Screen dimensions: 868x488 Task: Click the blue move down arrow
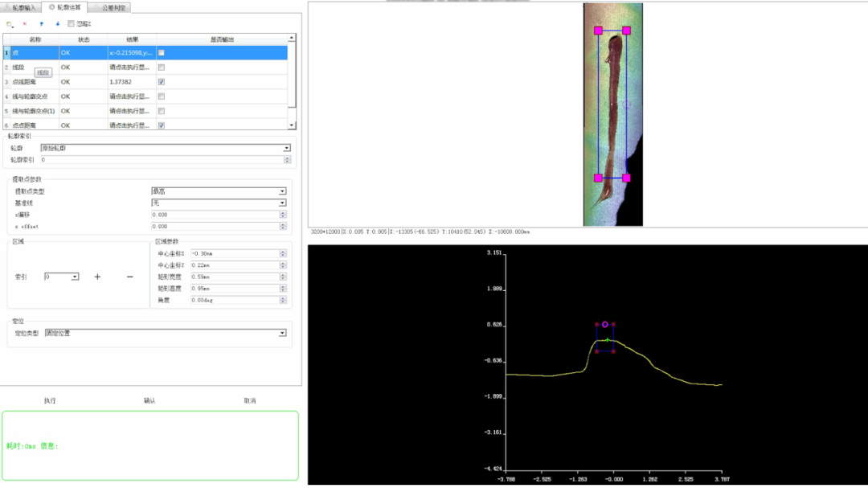click(x=57, y=24)
